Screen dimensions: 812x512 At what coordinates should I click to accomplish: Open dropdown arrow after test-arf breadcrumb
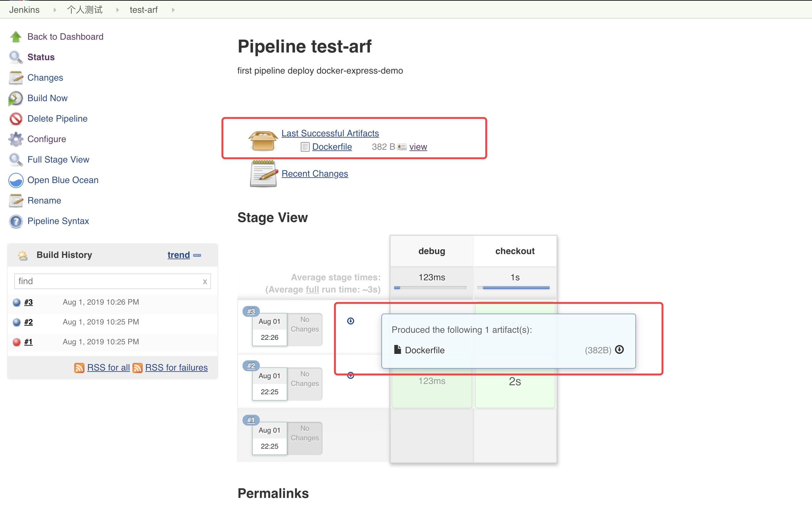173,10
